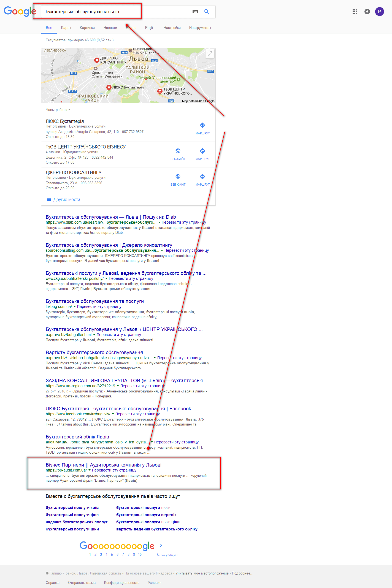Expand options arrow next to luxbug.com.ua

click(x=74, y=307)
